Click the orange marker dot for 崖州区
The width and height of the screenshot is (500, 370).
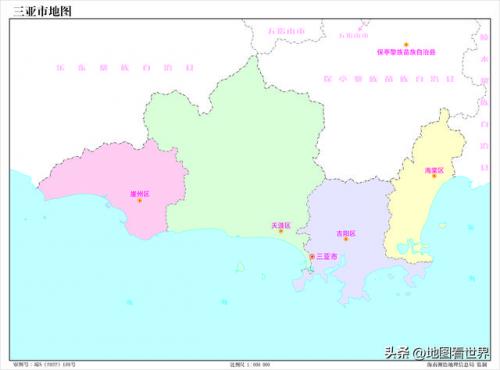140,201
